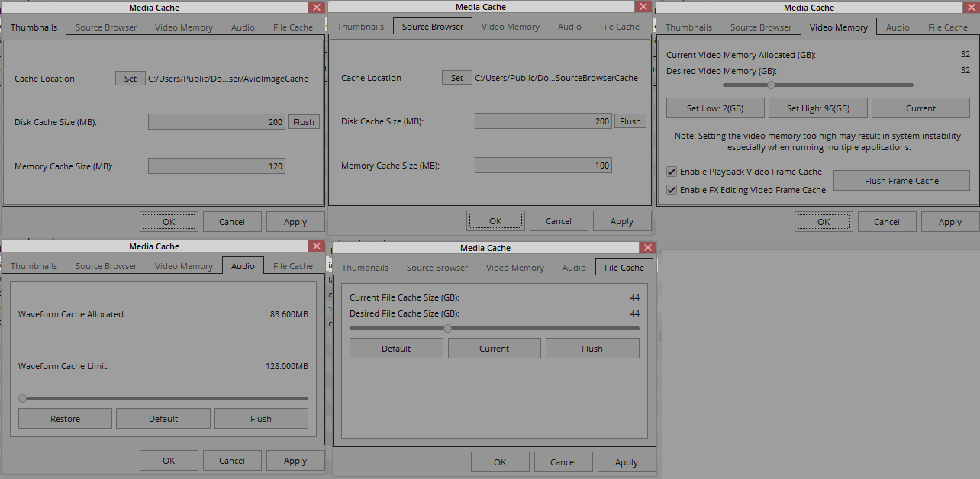Click Current button in Video Memory dialog

click(x=920, y=108)
